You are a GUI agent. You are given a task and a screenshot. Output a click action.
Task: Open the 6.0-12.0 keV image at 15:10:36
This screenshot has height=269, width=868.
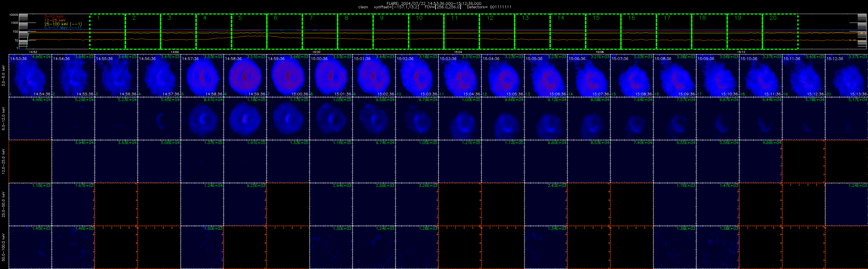[761, 118]
